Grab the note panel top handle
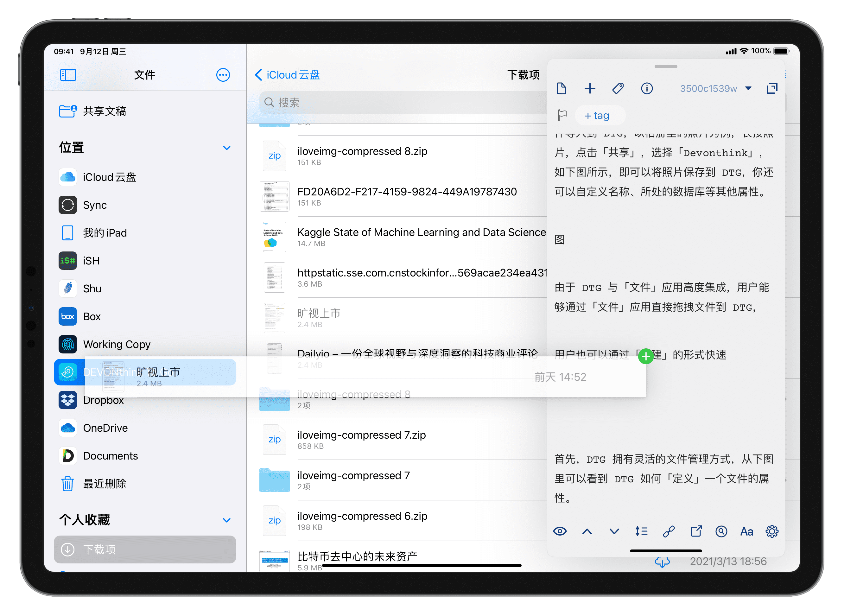 666,67
